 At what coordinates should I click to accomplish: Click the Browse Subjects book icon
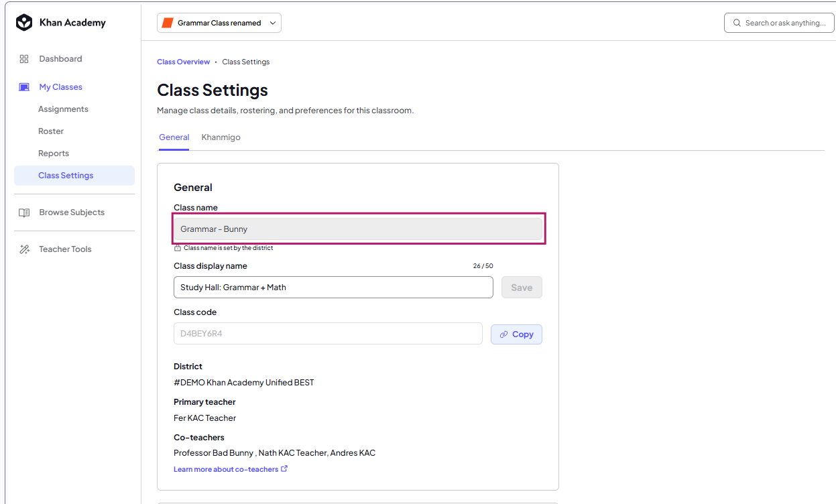coord(24,212)
